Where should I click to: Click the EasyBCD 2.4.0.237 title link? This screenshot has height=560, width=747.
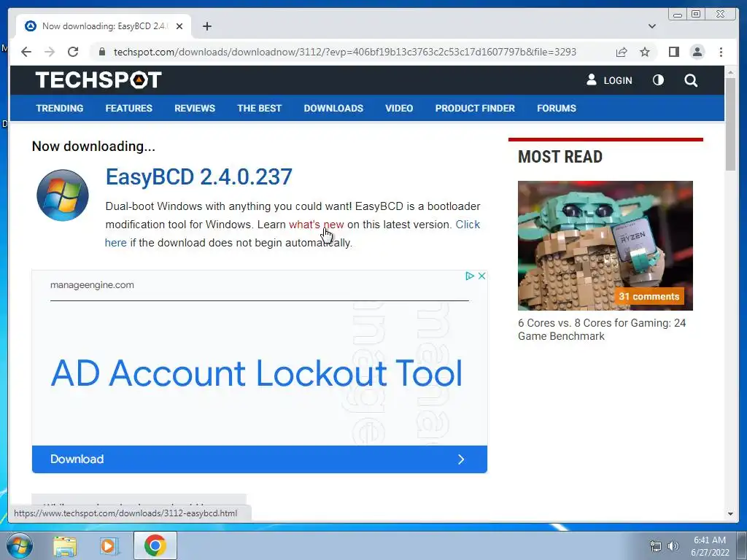[x=198, y=176]
